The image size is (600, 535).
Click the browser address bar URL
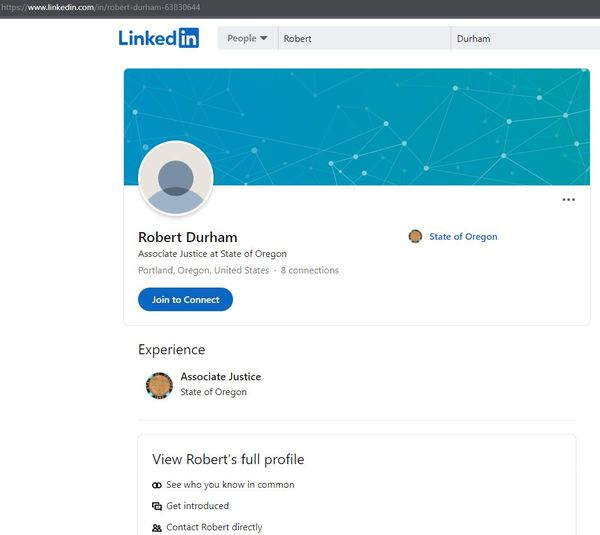tap(101, 7)
